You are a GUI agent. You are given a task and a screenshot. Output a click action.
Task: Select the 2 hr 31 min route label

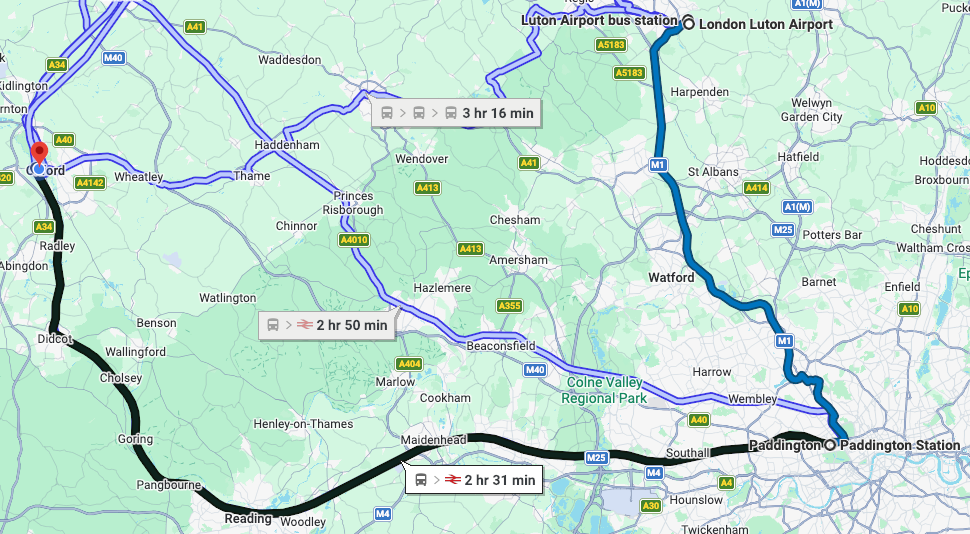tap(474, 480)
